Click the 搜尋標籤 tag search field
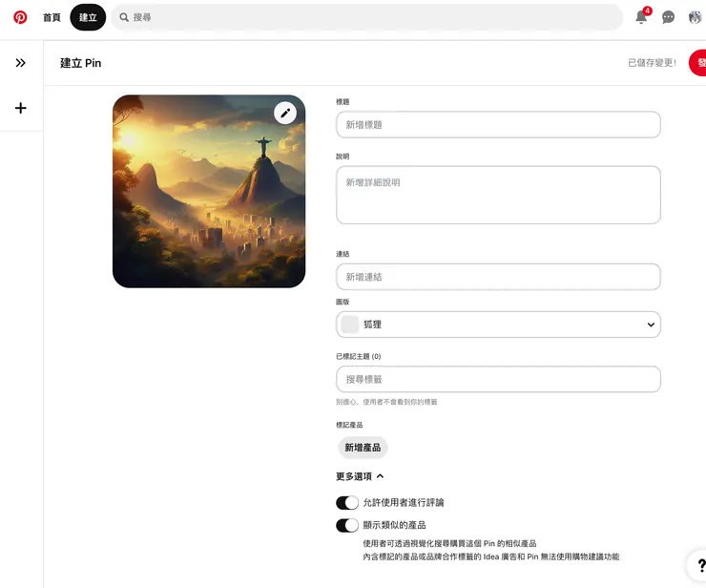Viewport: 706px width, 588px height. tap(498, 379)
